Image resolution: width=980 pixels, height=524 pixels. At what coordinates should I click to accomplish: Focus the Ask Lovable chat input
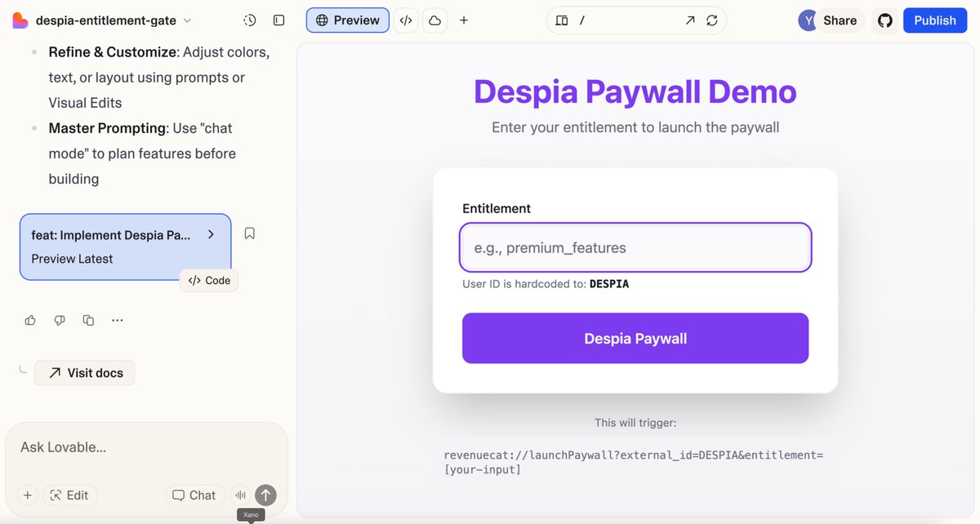click(147, 447)
